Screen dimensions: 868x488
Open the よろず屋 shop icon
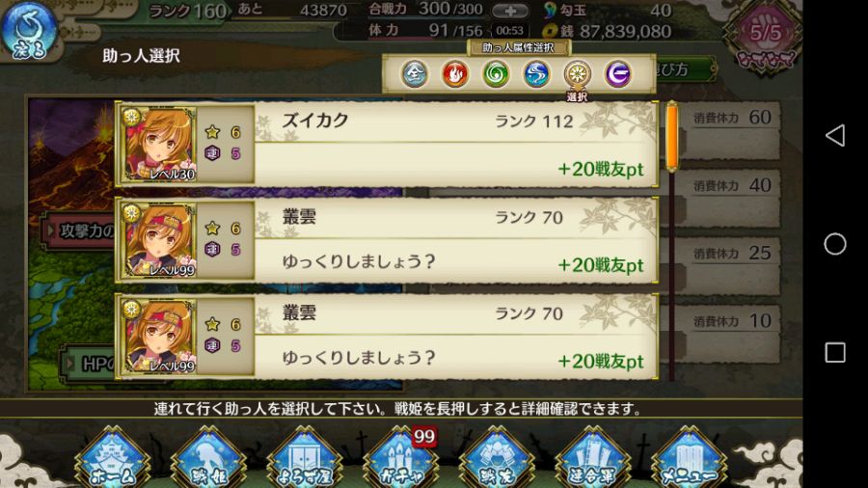coord(305,458)
